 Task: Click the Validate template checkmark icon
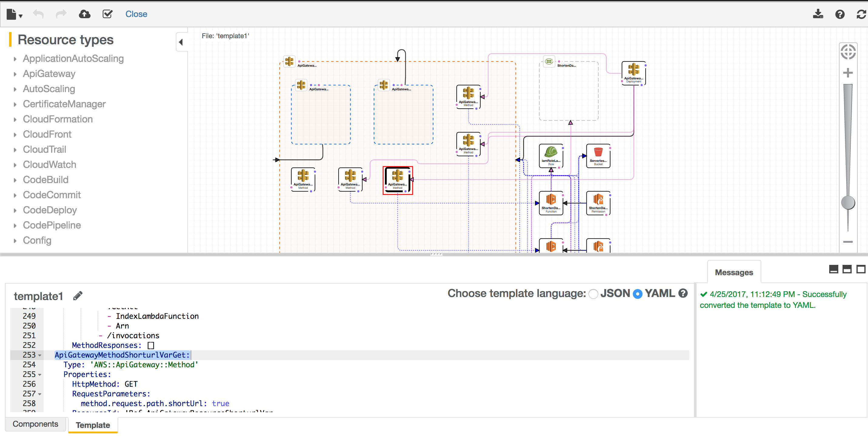click(108, 14)
